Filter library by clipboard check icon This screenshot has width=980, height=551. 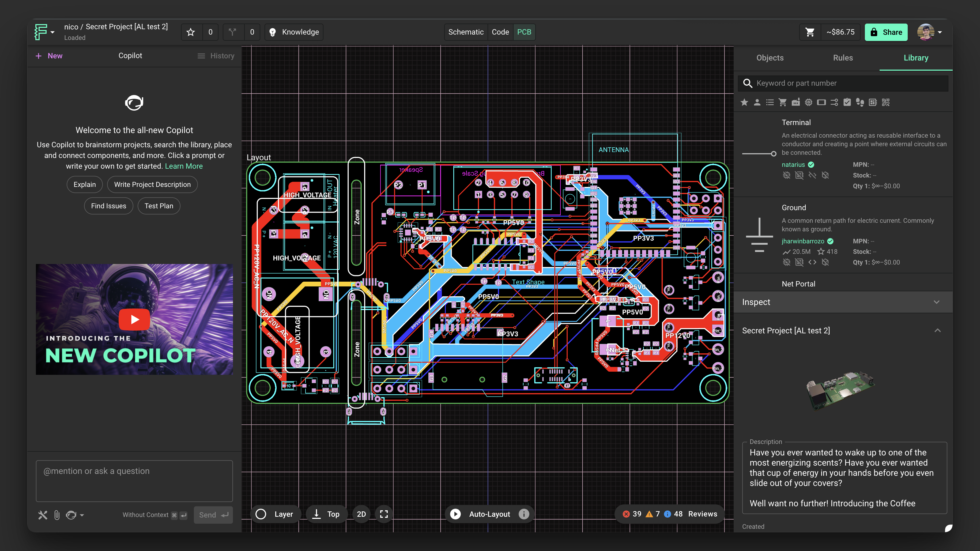847,102
